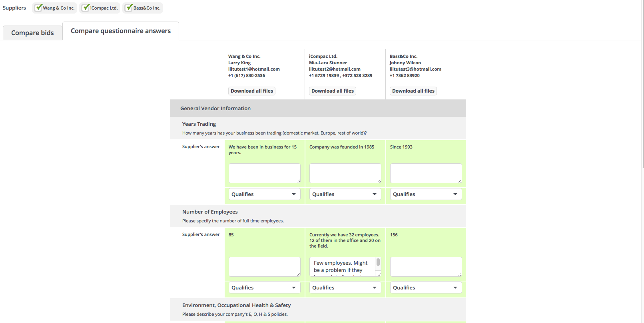Click Bass&Co's Number of Employees comment field
The image size is (644, 323).
426,266
